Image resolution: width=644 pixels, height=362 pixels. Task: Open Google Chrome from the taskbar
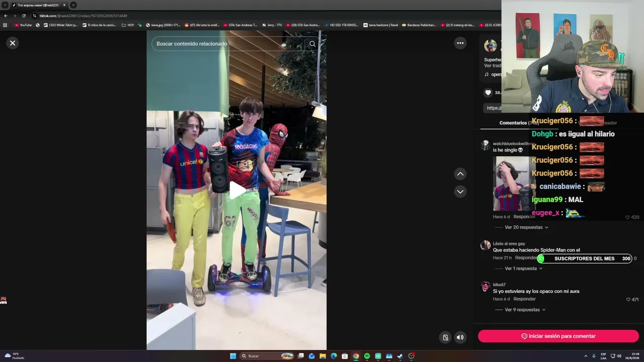pyautogui.click(x=356, y=356)
